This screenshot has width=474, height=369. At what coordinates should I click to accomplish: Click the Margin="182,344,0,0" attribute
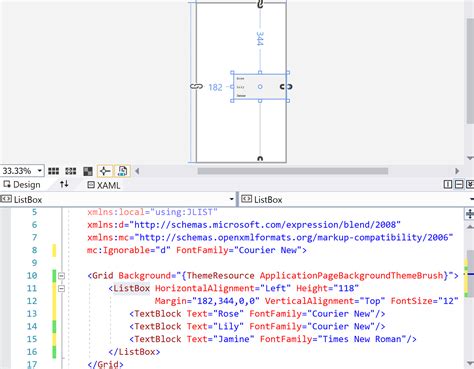click(x=207, y=301)
